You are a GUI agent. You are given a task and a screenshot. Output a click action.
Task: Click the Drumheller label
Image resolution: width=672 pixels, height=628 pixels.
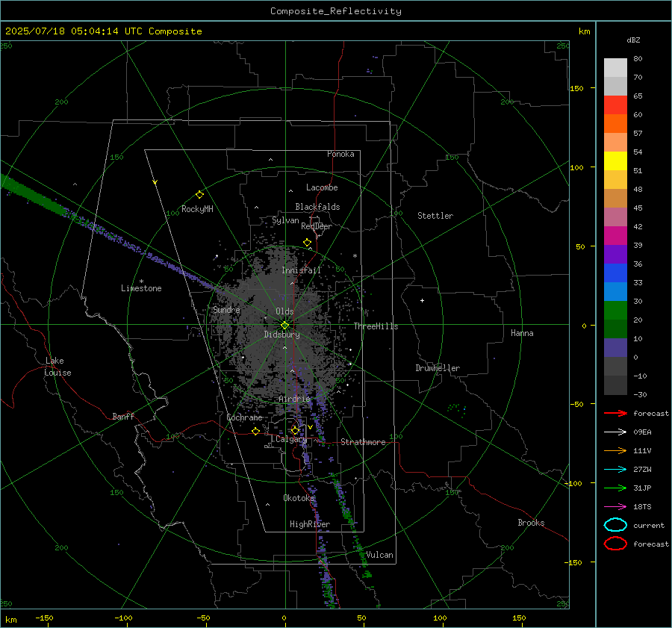click(x=438, y=368)
